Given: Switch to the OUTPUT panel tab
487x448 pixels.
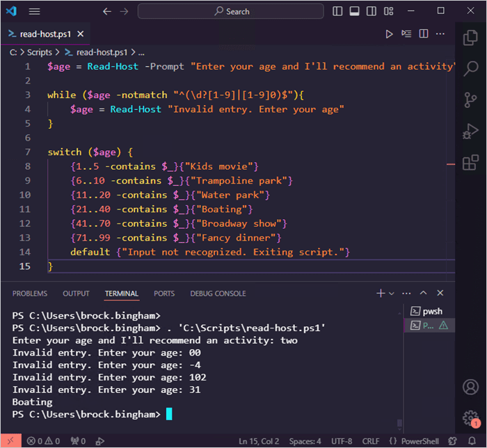Looking at the screenshot, I should click(76, 294).
